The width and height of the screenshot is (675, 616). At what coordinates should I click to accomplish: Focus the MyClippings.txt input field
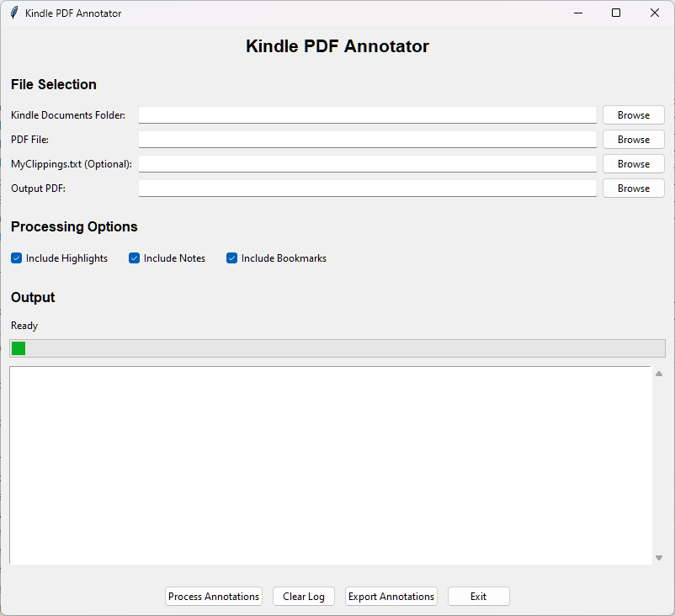click(367, 164)
